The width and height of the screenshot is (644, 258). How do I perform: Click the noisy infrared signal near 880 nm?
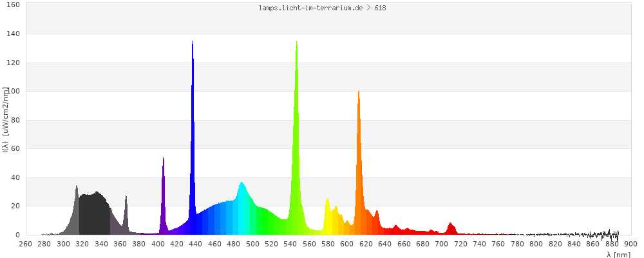609,233
